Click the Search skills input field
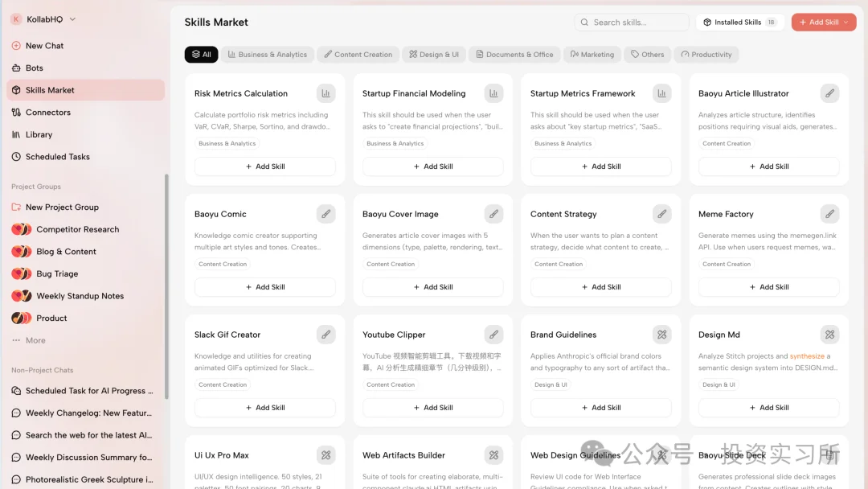 635,23
